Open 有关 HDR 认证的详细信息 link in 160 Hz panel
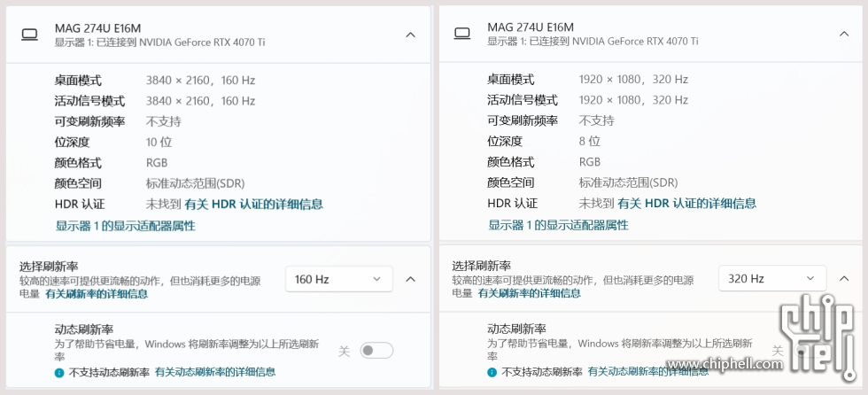 (x=253, y=204)
